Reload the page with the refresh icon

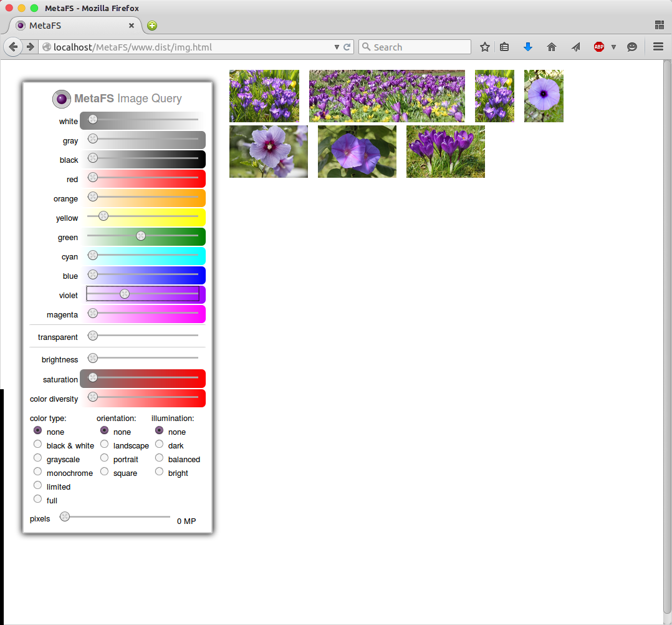coord(347,47)
